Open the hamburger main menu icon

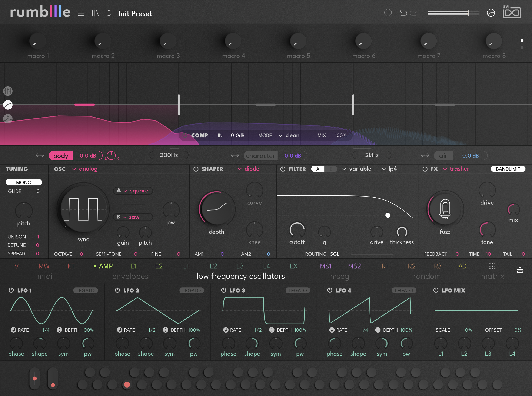[x=81, y=13]
